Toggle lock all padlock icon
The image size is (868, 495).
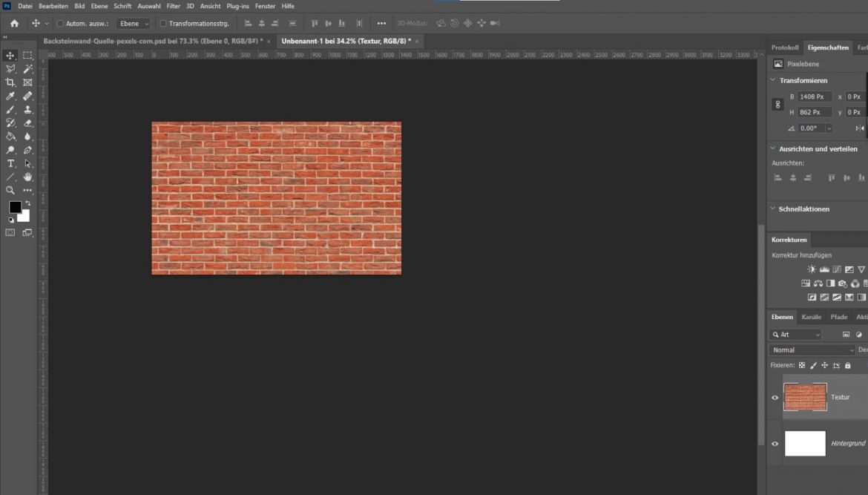847,365
